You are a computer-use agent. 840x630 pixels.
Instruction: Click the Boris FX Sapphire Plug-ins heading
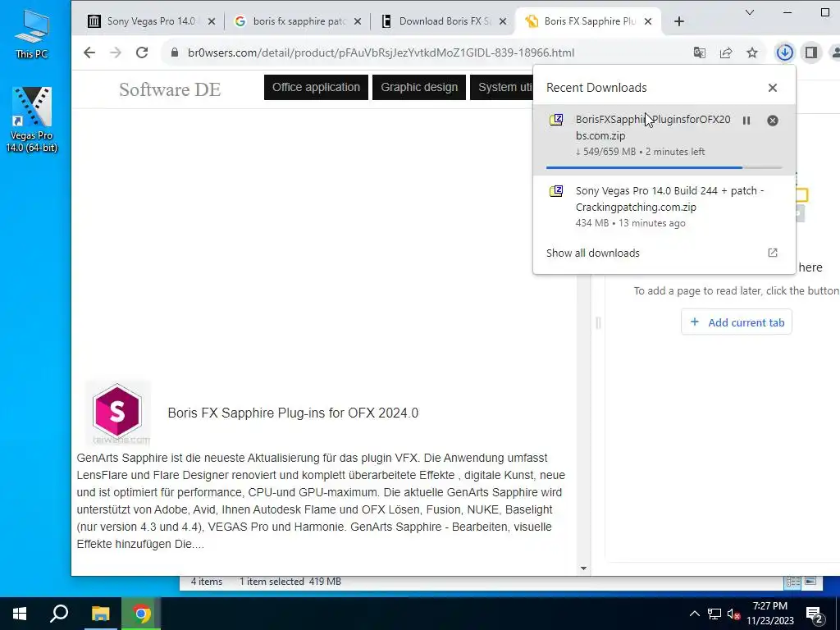click(x=293, y=413)
